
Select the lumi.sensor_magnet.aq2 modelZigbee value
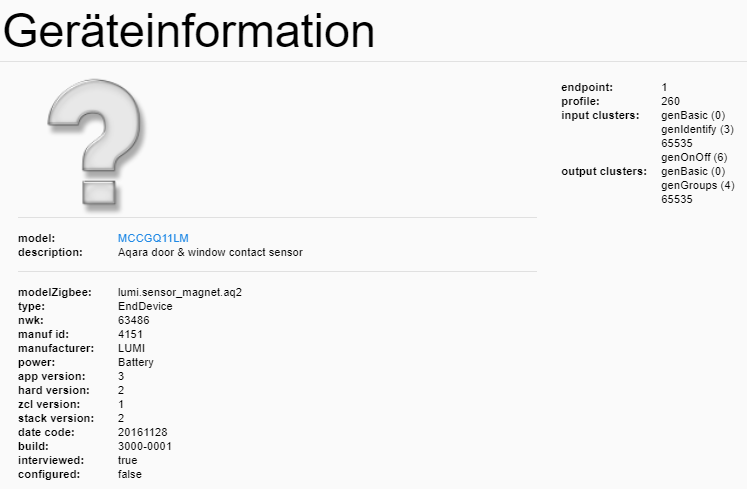(180, 292)
